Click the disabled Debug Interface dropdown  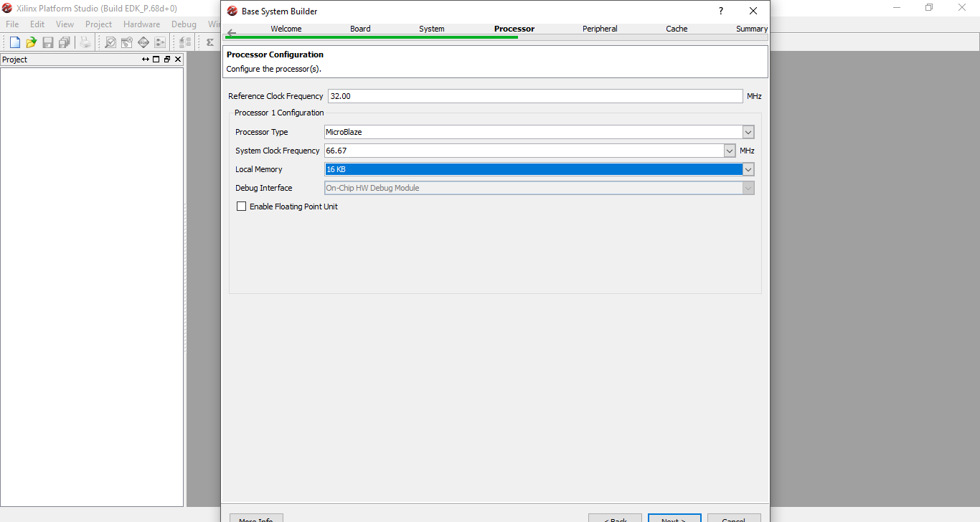click(x=539, y=188)
